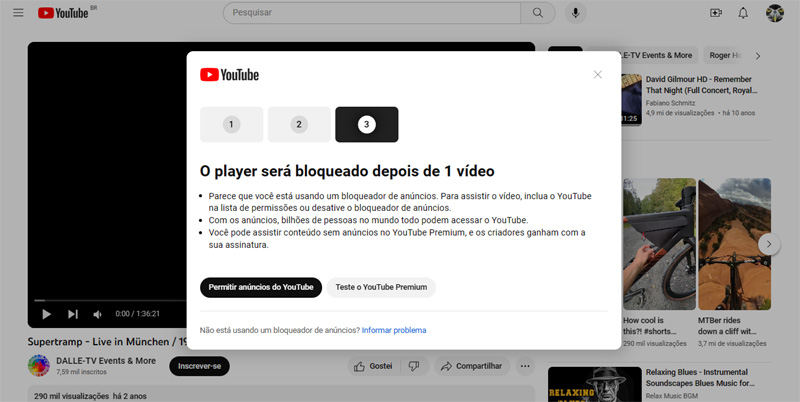
Task: Open David Gilmour HD Remember That Night video
Action: coord(702,85)
